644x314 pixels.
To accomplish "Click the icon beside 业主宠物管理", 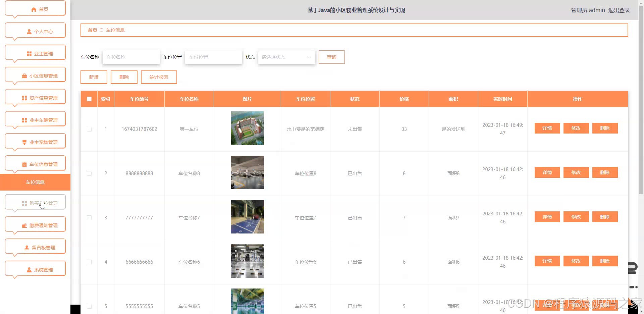I will click(x=24, y=142).
